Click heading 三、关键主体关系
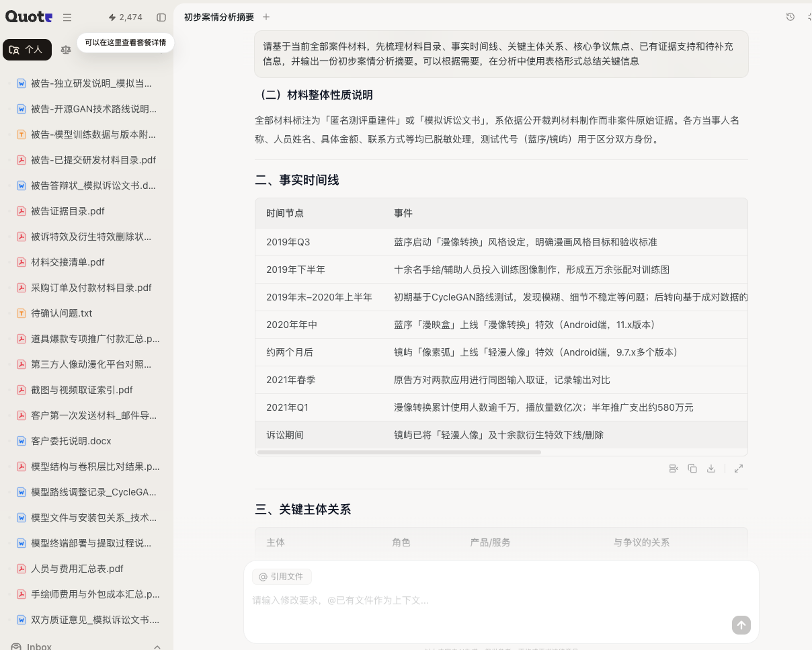The image size is (812, 650). click(x=302, y=510)
